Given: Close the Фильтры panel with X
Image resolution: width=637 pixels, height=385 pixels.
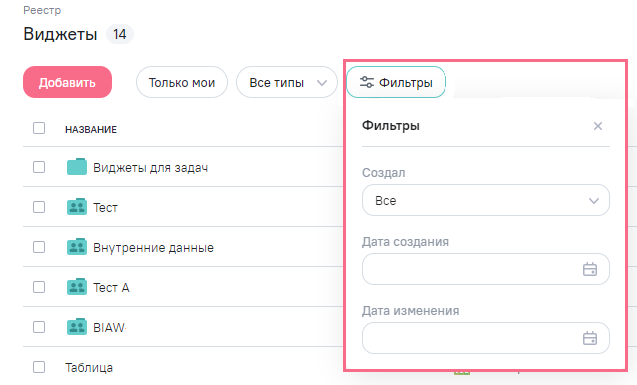Looking at the screenshot, I should click(x=598, y=126).
